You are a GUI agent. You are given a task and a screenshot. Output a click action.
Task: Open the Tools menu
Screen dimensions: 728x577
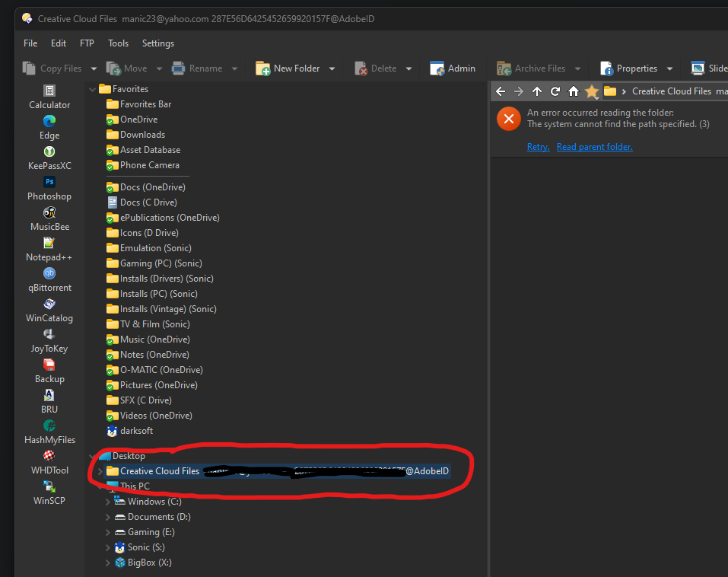(118, 43)
